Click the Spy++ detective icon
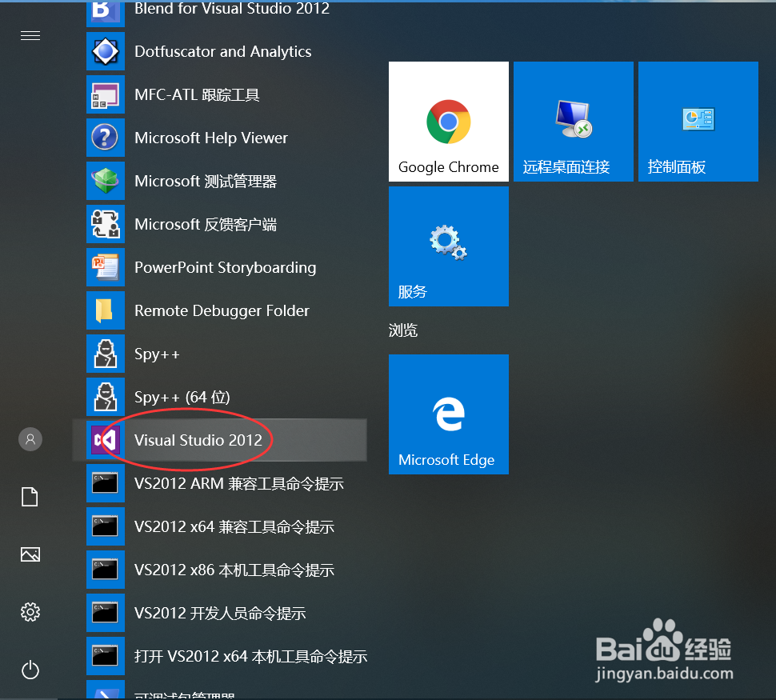Screen dimensions: 776x700 pos(106,354)
